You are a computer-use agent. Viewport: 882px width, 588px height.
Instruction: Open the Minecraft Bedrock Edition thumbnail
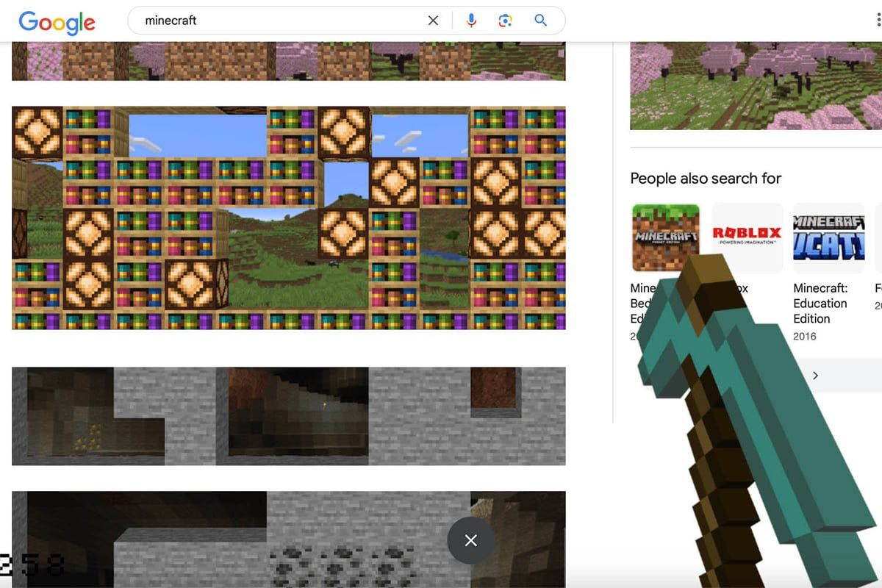coord(666,237)
